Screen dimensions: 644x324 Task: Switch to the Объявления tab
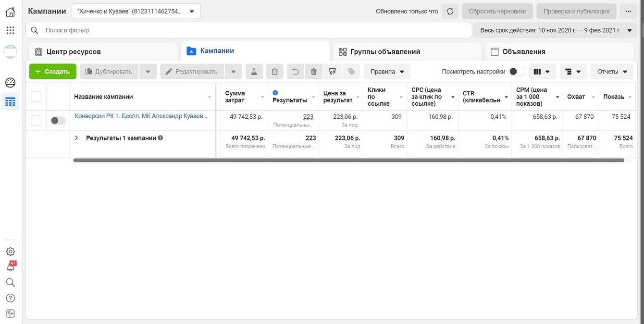559,51
